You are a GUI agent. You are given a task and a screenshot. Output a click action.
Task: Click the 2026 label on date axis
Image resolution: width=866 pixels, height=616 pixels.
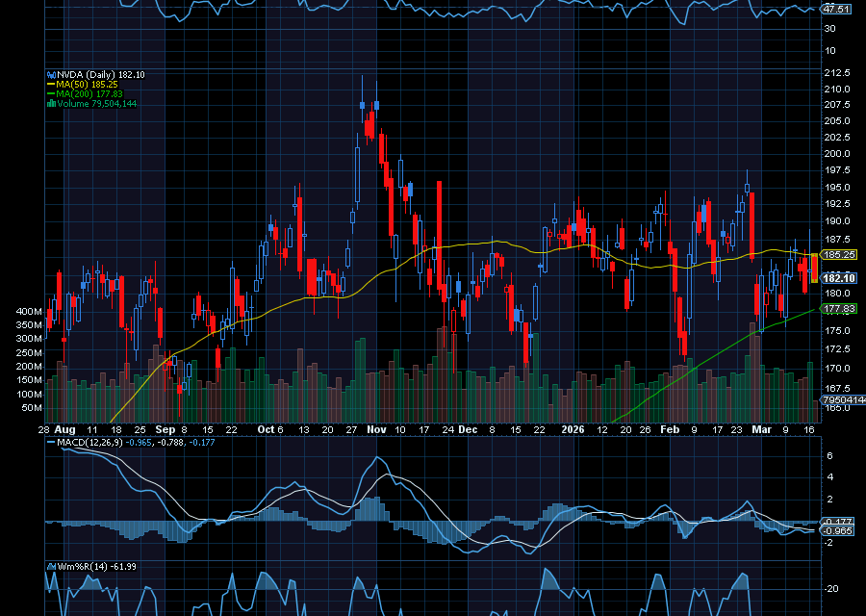coord(573,429)
